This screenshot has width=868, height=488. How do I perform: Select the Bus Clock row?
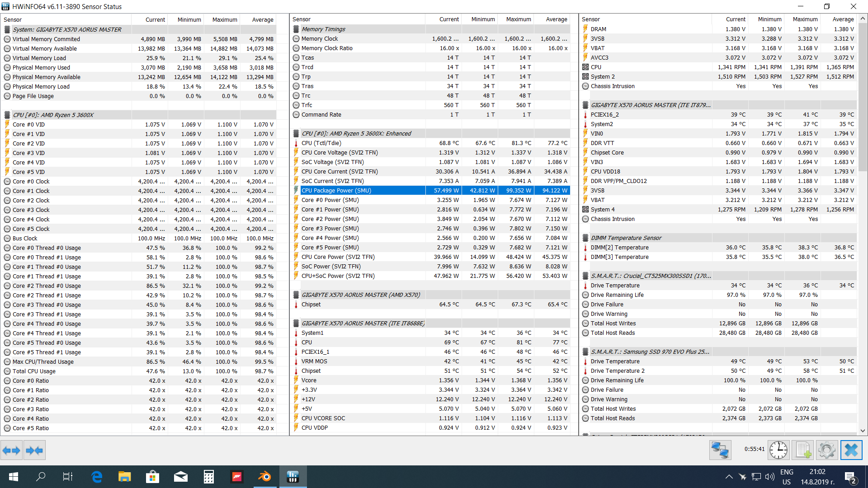click(139, 239)
